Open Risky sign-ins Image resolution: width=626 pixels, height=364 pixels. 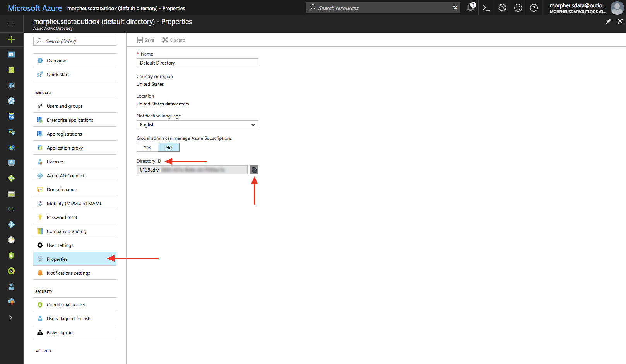click(75, 333)
